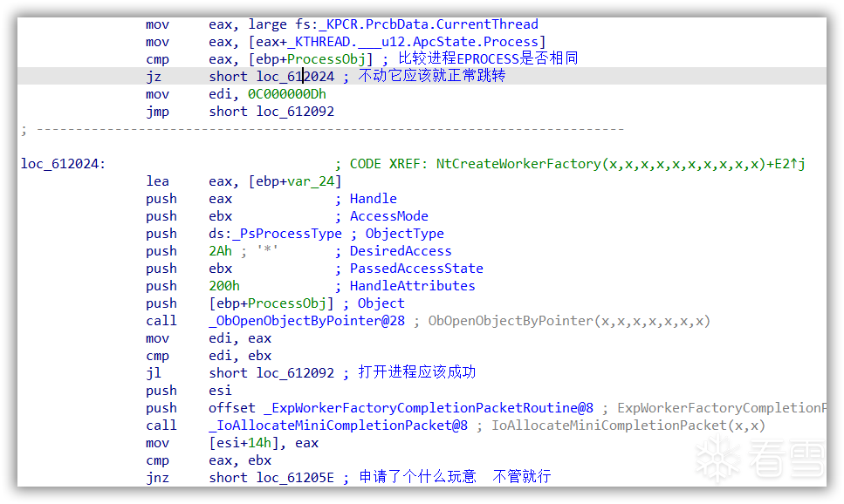Click the jz mnemonic
Screen dimensions: 844x504
pyautogui.click(x=154, y=77)
